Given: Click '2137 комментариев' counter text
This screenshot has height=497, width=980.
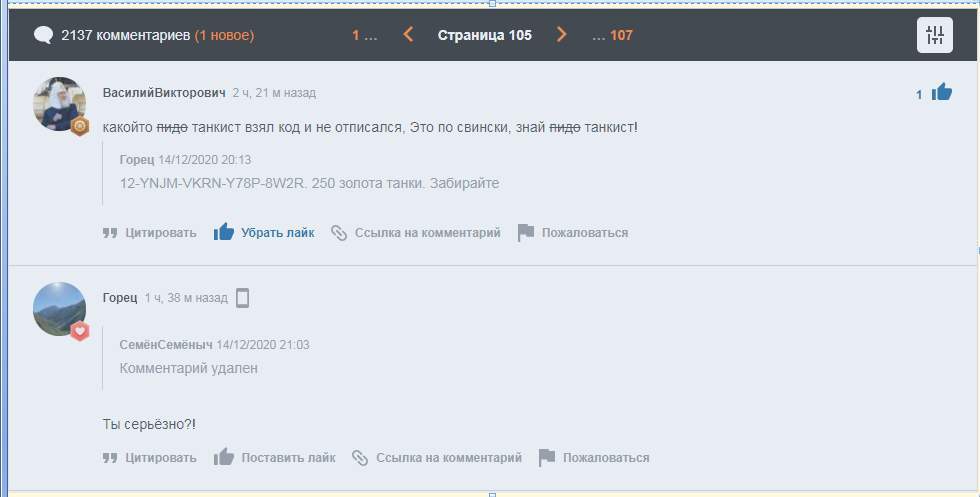Looking at the screenshot, I should [126, 35].
